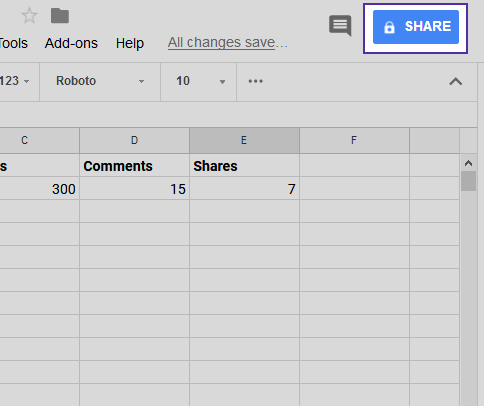Select column E header

[244, 140]
